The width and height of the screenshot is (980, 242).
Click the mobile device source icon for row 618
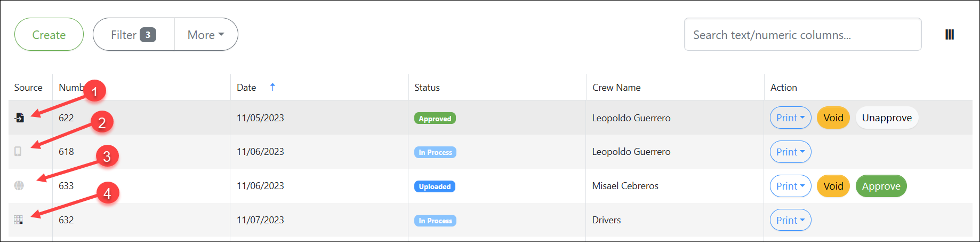[18, 152]
